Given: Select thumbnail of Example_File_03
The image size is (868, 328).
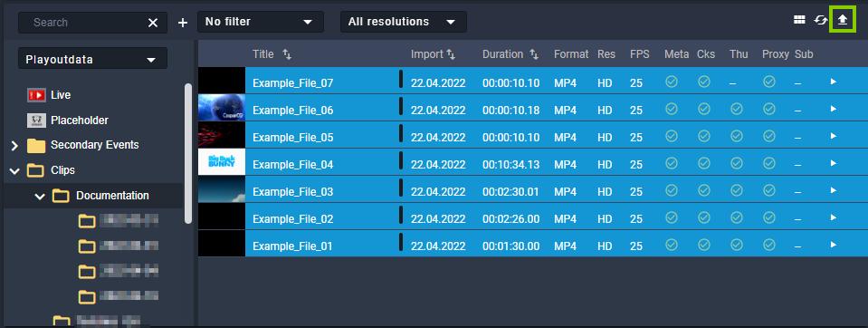Looking at the screenshot, I should pos(222,189).
